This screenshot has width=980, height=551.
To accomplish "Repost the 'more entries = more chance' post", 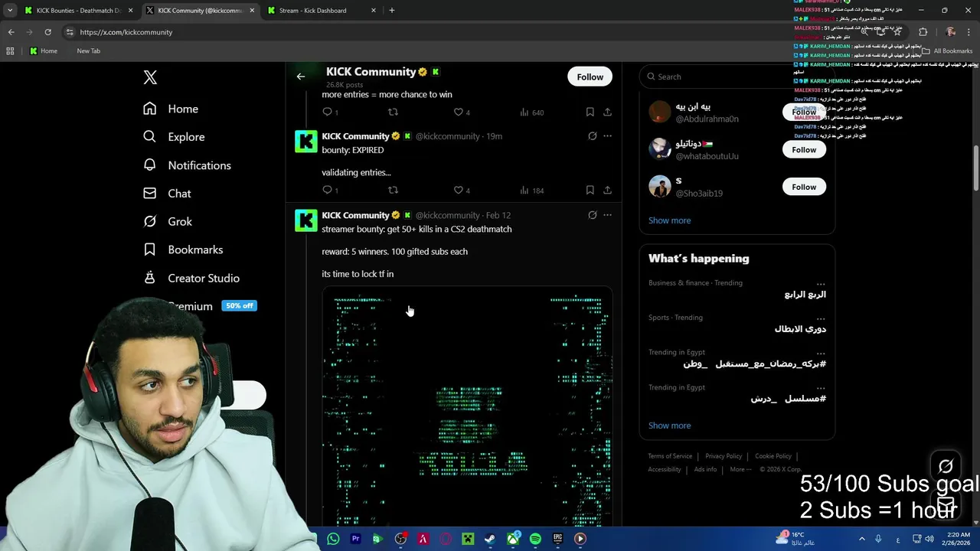I will [393, 112].
